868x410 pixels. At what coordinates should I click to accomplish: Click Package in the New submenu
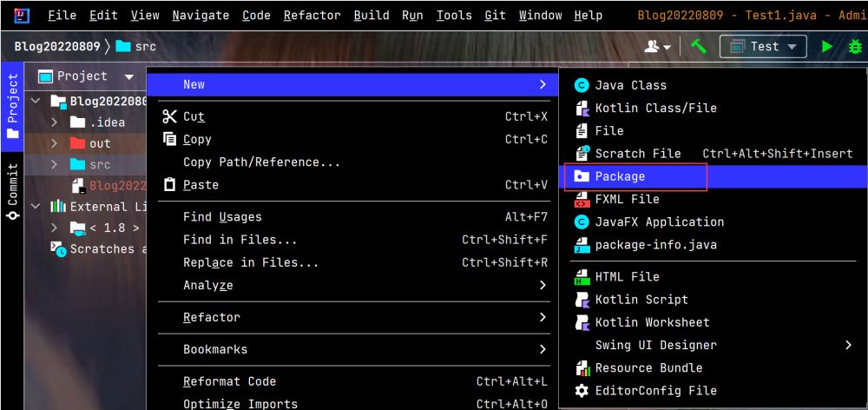[x=620, y=176]
